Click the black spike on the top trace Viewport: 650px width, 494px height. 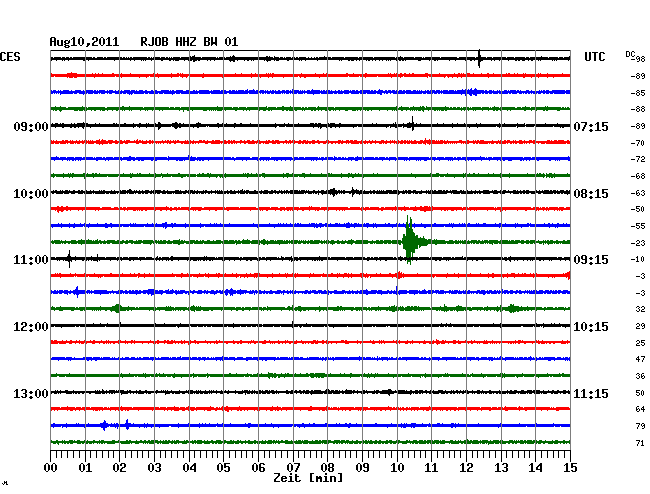coord(479,58)
